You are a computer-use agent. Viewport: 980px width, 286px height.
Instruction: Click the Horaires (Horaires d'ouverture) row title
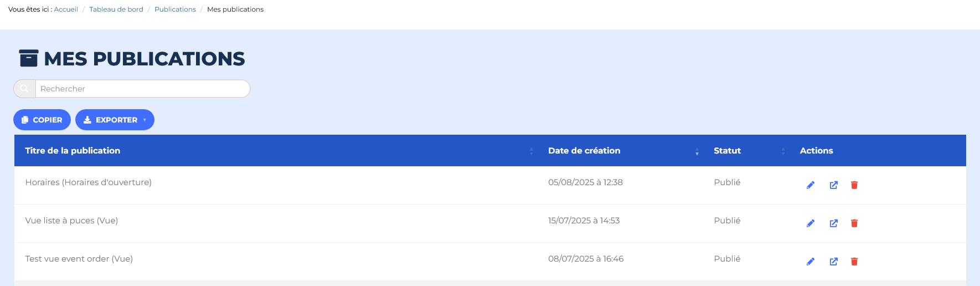pos(89,182)
